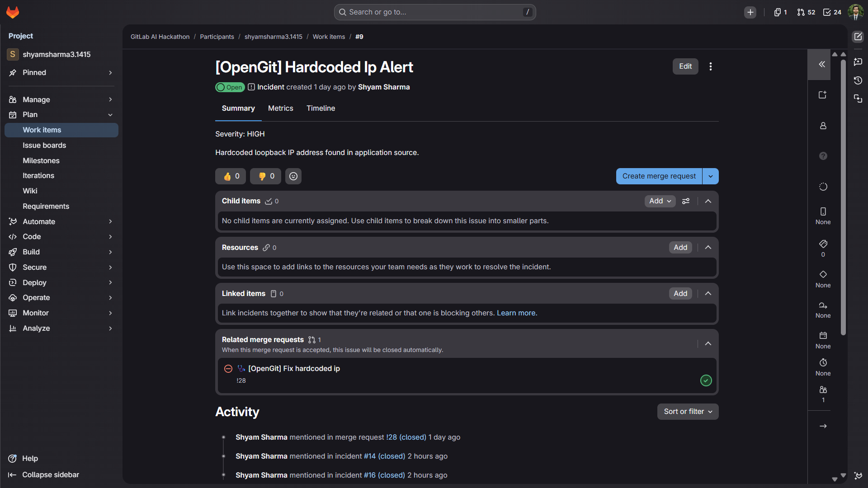Click the thumbs up reaction button

click(231, 176)
